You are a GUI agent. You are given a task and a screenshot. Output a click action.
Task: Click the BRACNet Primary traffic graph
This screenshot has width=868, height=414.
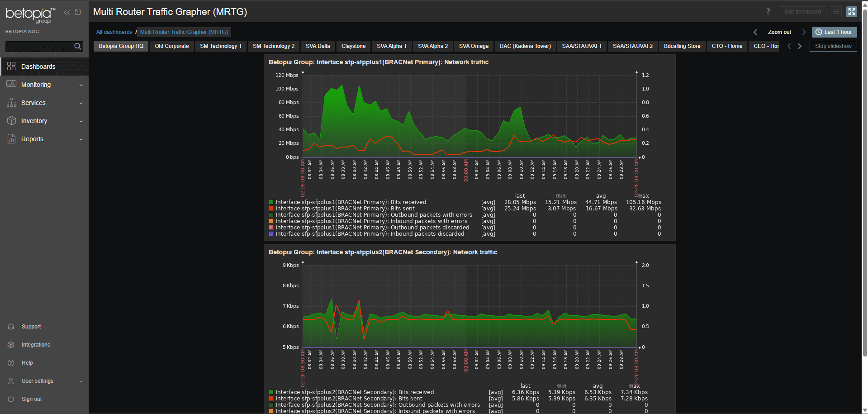470,116
